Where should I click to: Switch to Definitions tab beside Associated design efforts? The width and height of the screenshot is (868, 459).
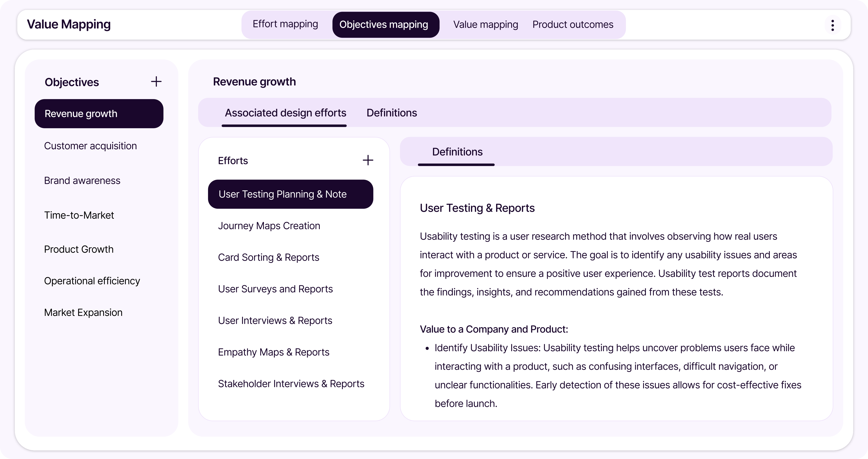[x=391, y=113]
